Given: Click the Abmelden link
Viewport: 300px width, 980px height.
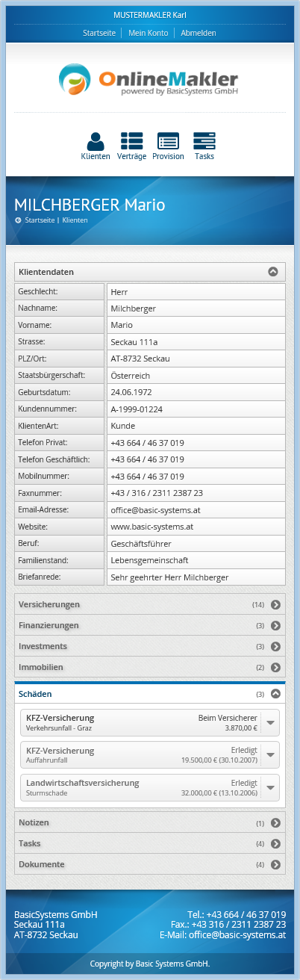Looking at the screenshot, I should point(199,33).
